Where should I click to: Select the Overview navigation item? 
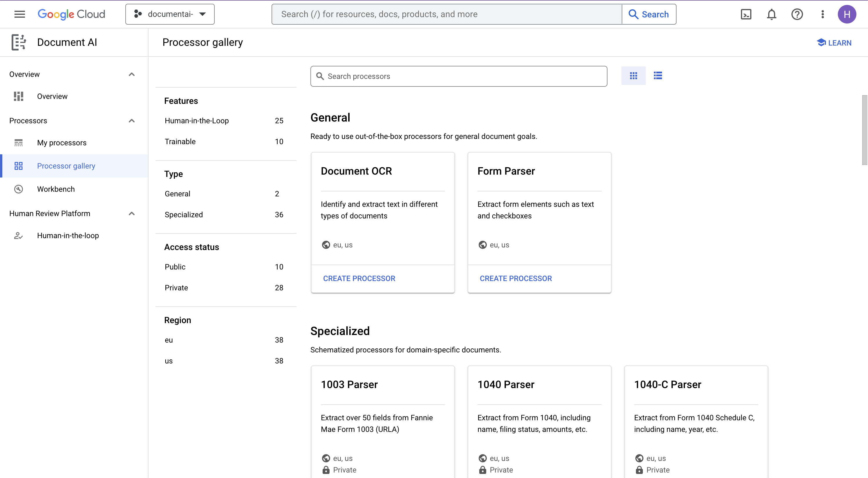point(53,96)
